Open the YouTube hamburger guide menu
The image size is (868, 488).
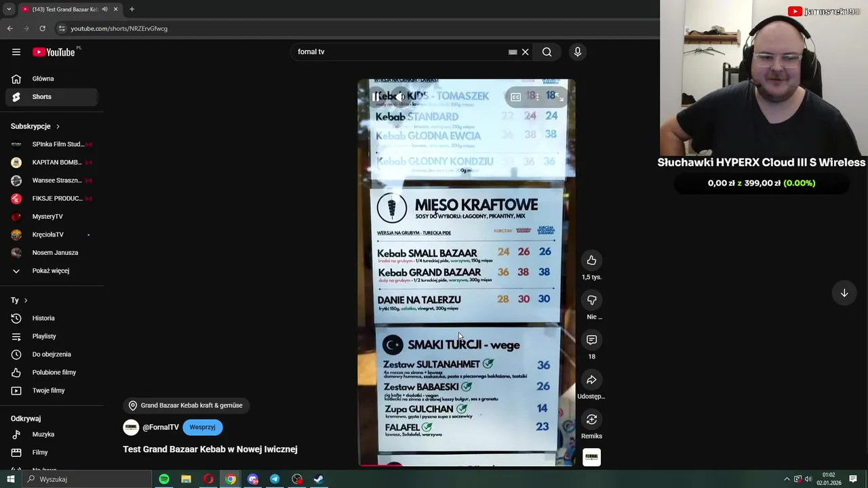click(16, 52)
